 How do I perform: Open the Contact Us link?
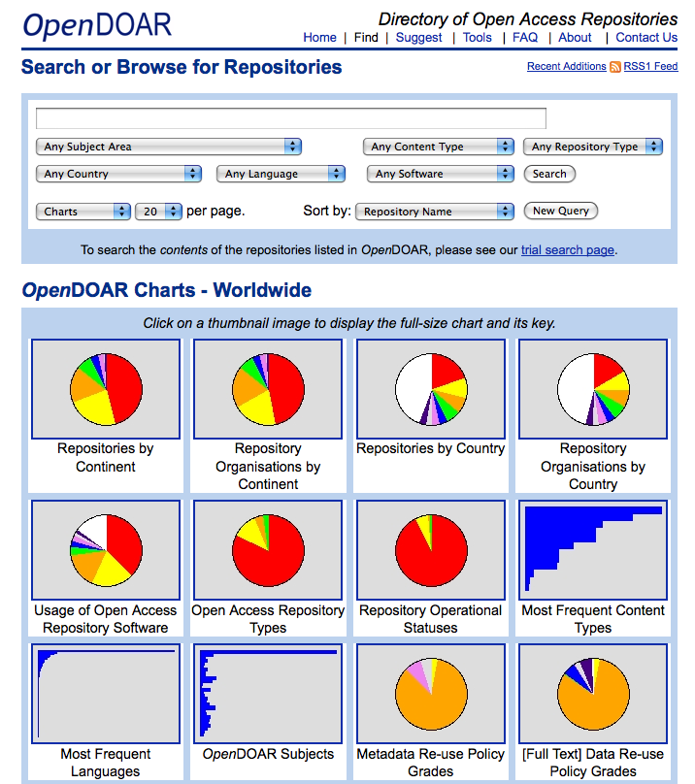[646, 38]
